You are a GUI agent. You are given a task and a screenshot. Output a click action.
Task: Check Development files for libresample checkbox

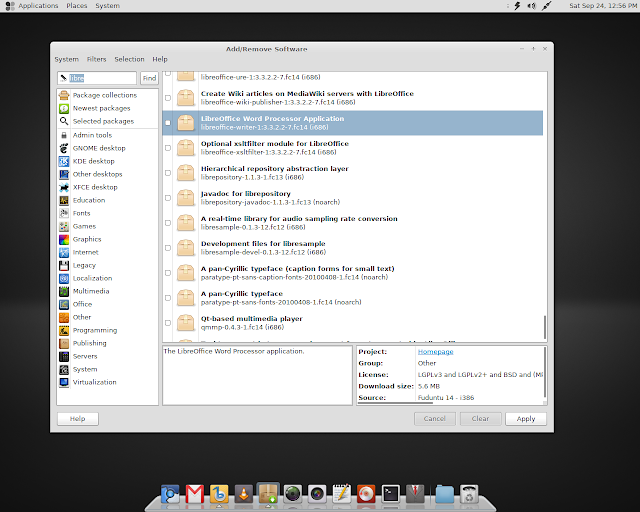(x=168, y=248)
